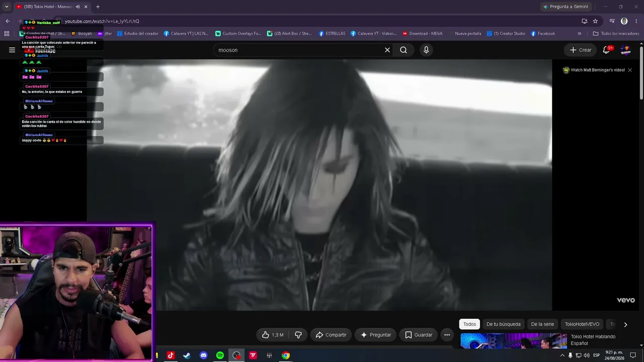Install or cast from address bar icon

coord(584,21)
